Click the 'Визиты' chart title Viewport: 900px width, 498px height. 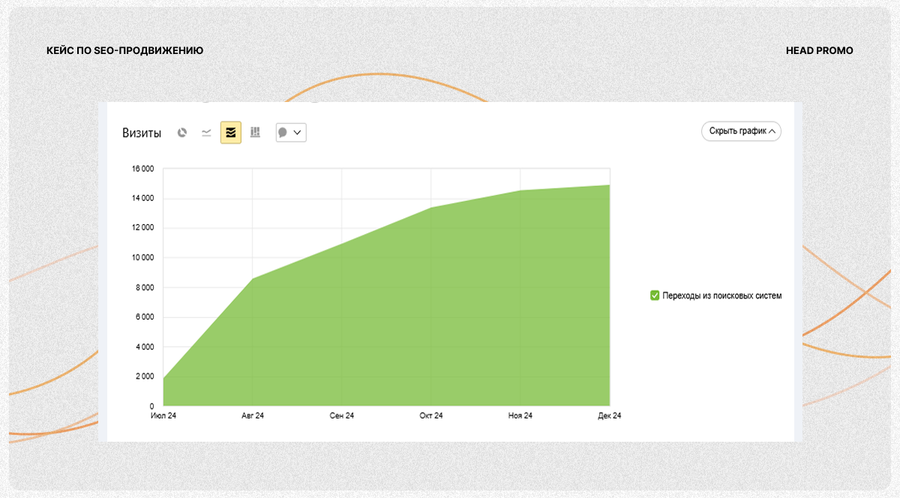tap(142, 133)
